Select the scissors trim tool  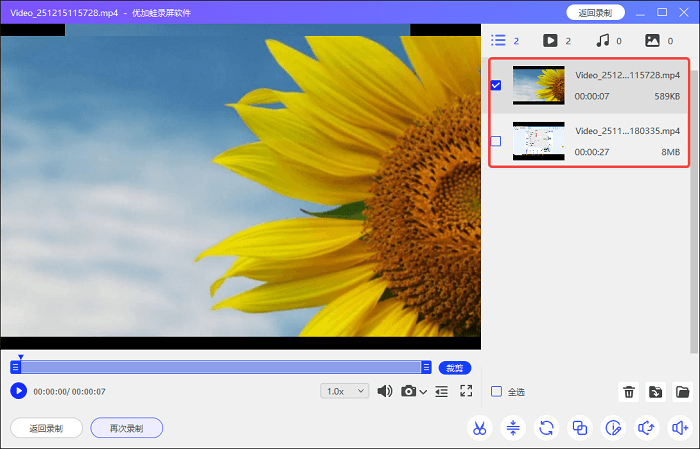pyautogui.click(x=480, y=428)
